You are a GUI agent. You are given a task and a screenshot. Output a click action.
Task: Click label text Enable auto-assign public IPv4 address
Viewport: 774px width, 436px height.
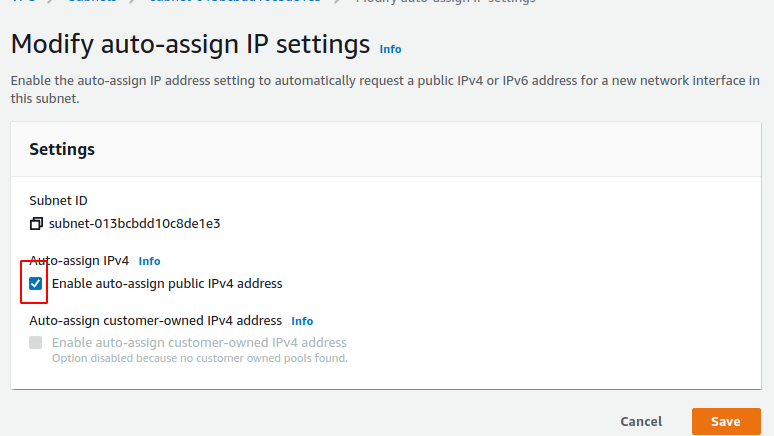coord(167,284)
